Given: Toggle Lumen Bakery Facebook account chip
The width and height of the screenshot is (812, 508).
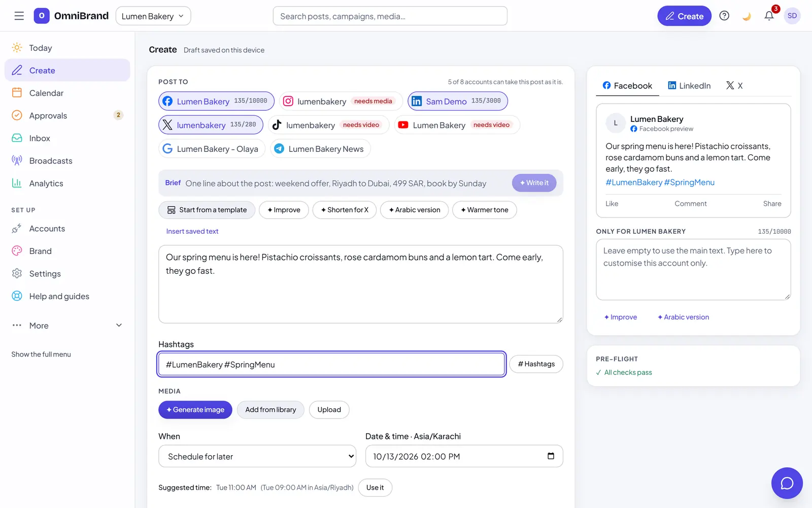Looking at the screenshot, I should (216, 101).
